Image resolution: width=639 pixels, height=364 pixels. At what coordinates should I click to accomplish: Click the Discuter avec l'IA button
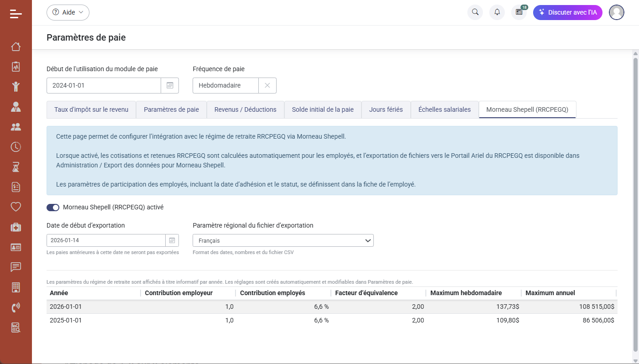click(x=568, y=12)
